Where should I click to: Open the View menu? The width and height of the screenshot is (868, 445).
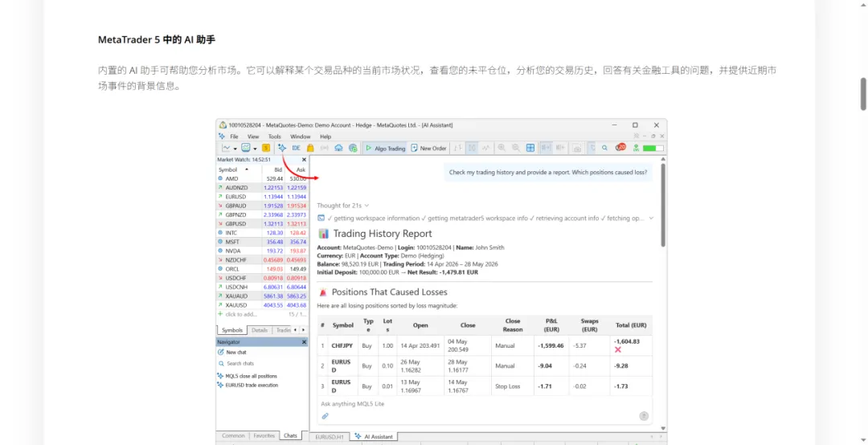click(253, 137)
